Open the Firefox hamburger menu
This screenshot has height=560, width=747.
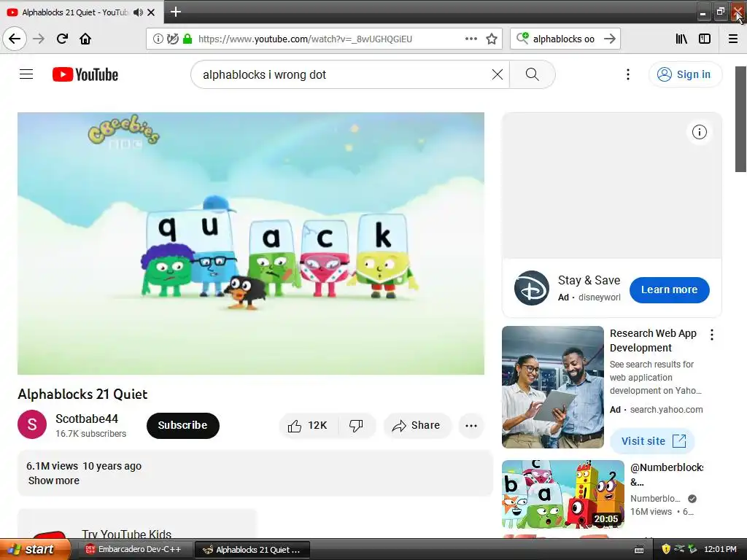pyautogui.click(x=733, y=39)
